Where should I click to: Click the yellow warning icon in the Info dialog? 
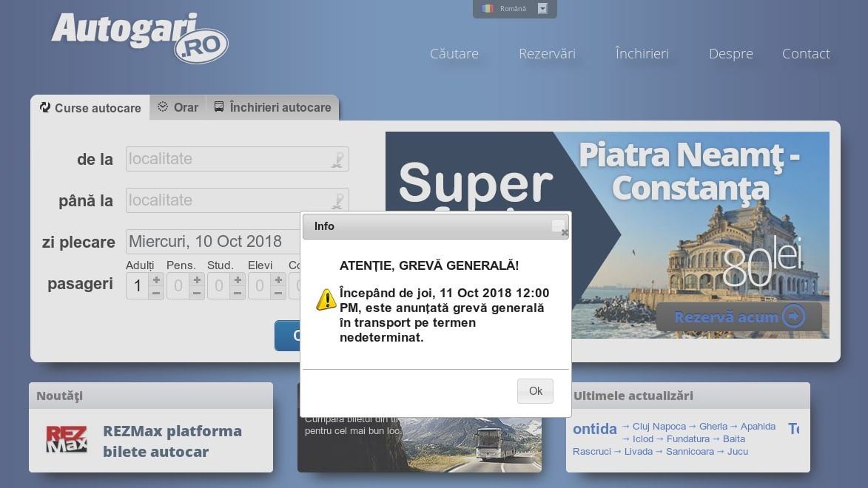(x=325, y=299)
